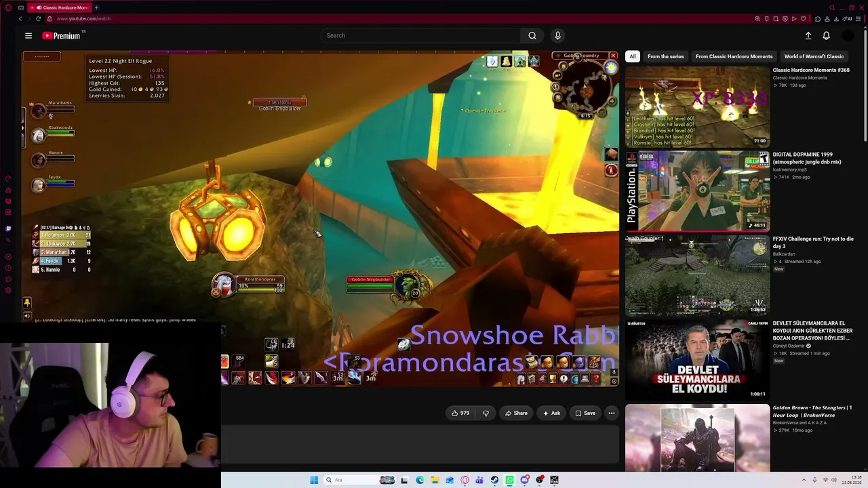Click the browser address bar URL

83,19
